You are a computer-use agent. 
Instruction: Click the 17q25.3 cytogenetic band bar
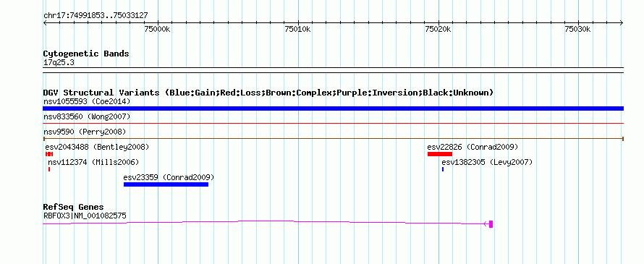click(x=333, y=70)
